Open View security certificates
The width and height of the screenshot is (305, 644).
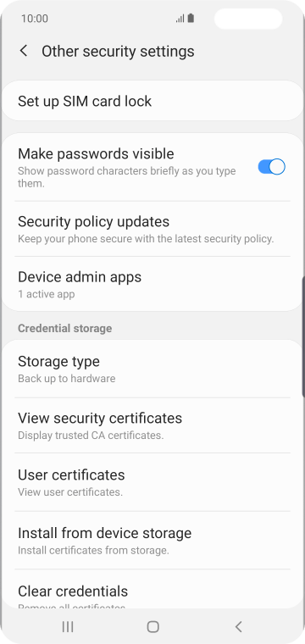[x=152, y=425]
